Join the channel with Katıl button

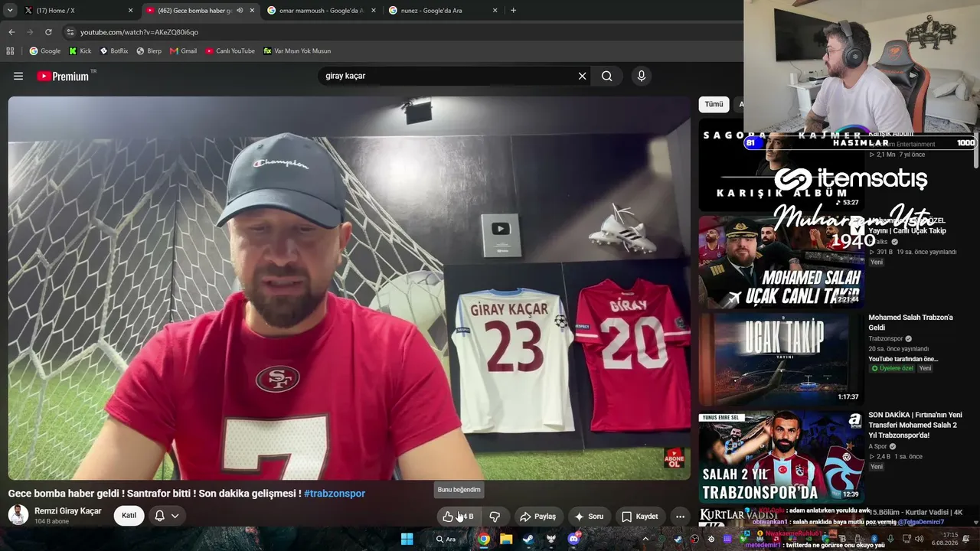(129, 516)
